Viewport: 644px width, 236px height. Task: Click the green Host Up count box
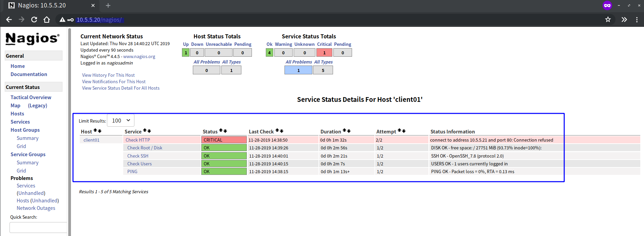(x=186, y=53)
